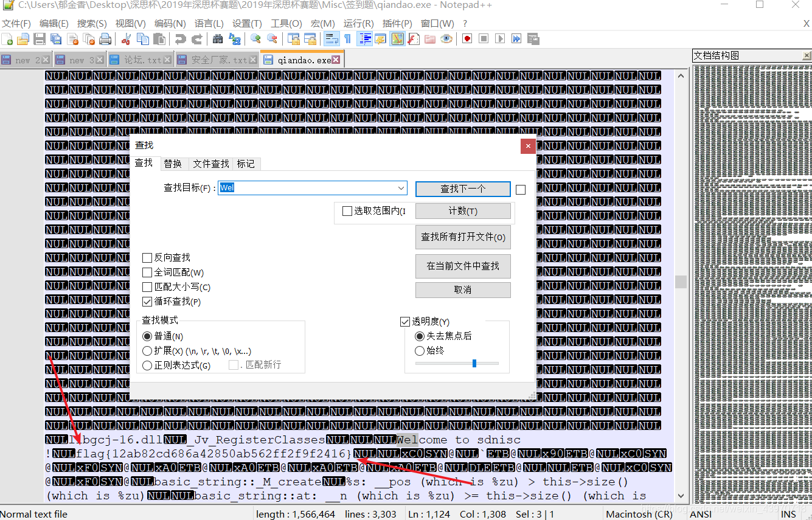Toggle synchronized horizontal scrolling icon
The image size is (812, 520).
pyautogui.click(x=310, y=39)
